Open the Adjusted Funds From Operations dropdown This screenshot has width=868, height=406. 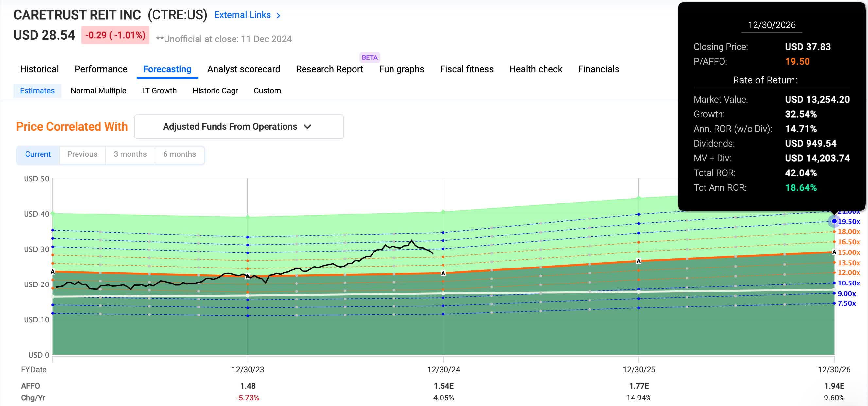click(238, 127)
